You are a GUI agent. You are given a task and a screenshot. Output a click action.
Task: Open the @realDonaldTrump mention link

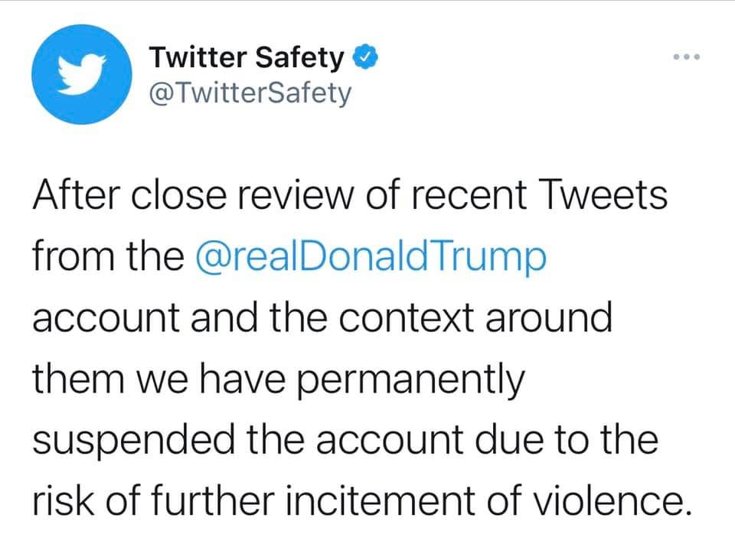372,257
